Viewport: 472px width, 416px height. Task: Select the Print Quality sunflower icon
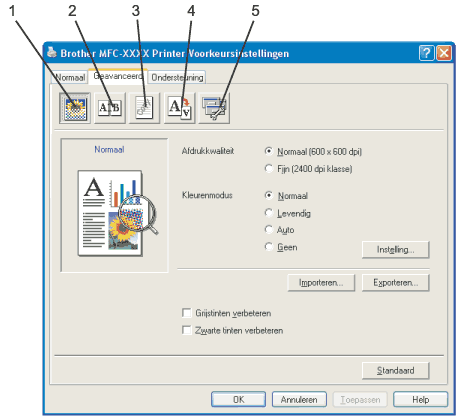(75, 108)
